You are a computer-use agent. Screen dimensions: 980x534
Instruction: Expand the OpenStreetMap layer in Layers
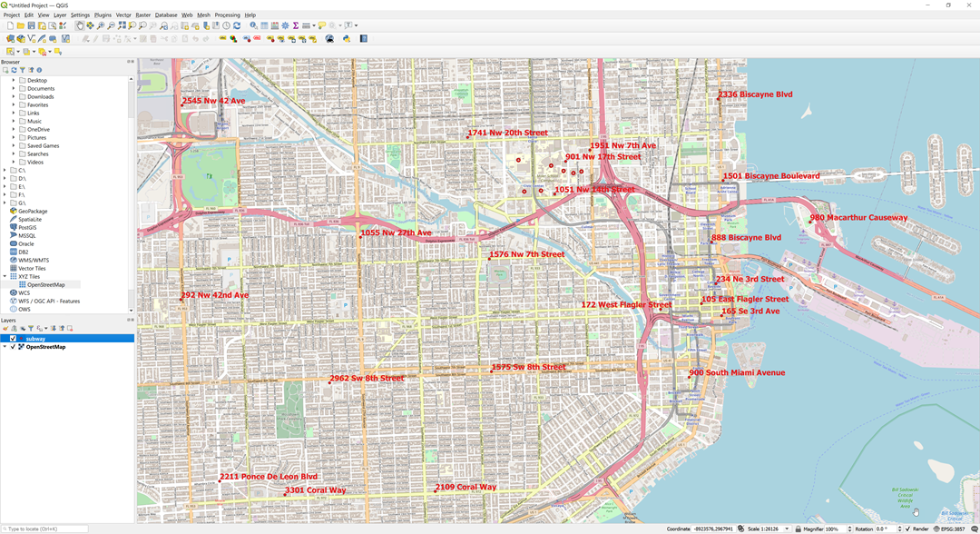click(5, 346)
